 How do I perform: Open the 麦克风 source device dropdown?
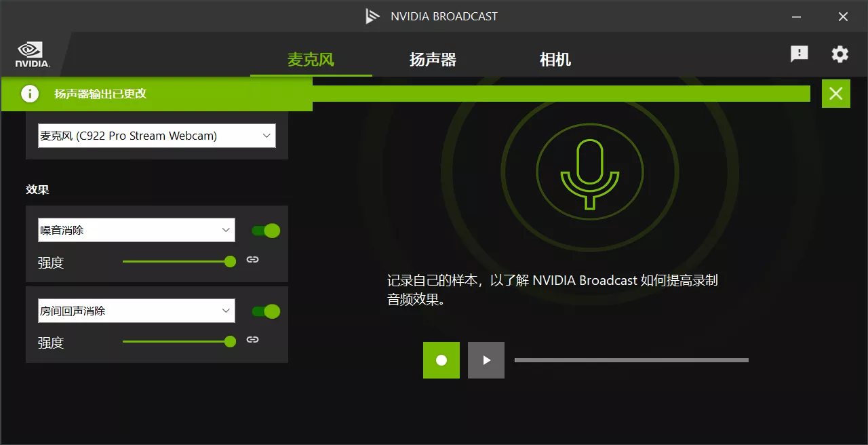pos(157,136)
